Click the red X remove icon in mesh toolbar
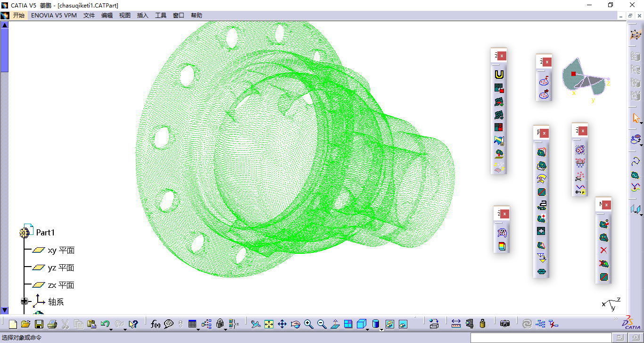 tap(603, 251)
